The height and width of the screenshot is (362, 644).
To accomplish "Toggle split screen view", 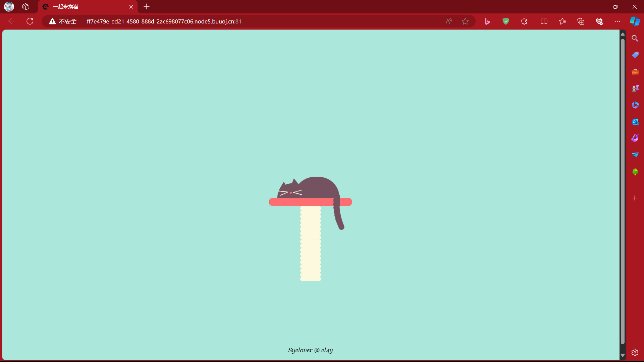I will tap(544, 21).
